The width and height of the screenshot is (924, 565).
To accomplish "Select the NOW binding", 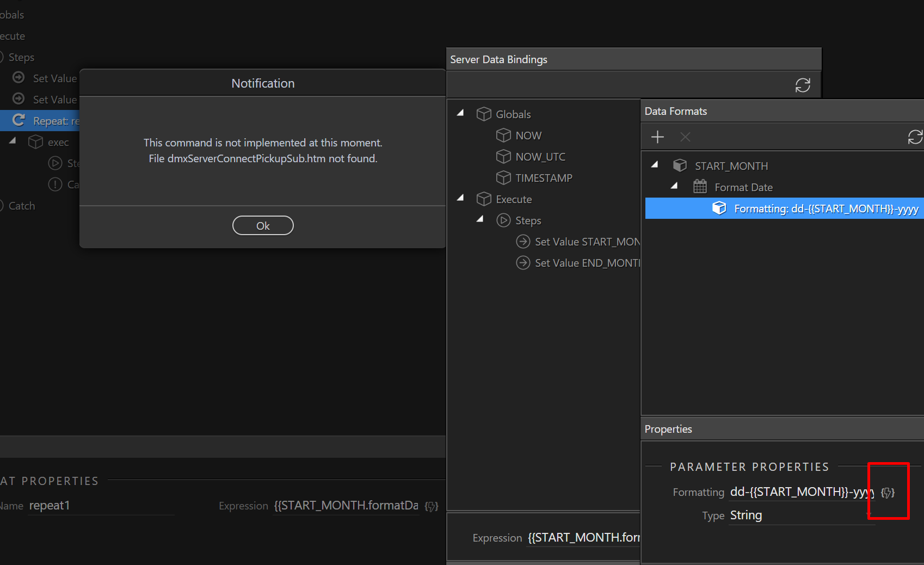I will click(528, 136).
